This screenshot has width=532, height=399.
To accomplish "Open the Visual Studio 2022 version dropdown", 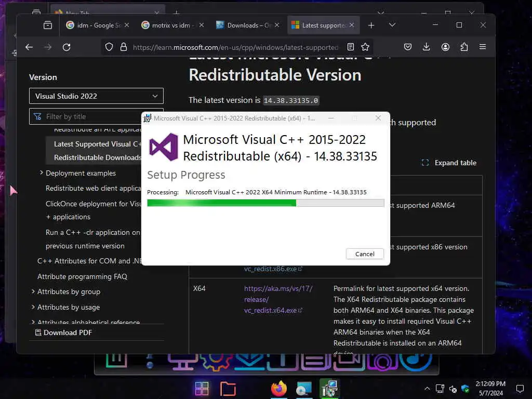I will tap(96, 96).
